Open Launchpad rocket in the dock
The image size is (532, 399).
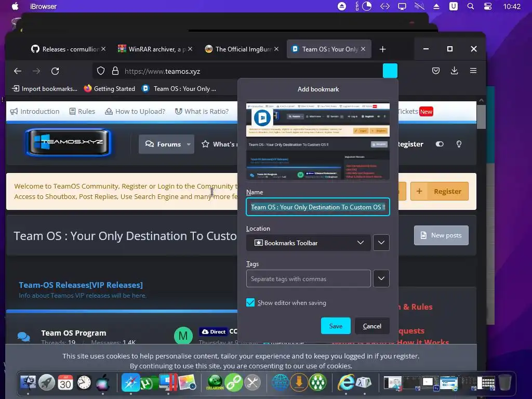click(47, 383)
